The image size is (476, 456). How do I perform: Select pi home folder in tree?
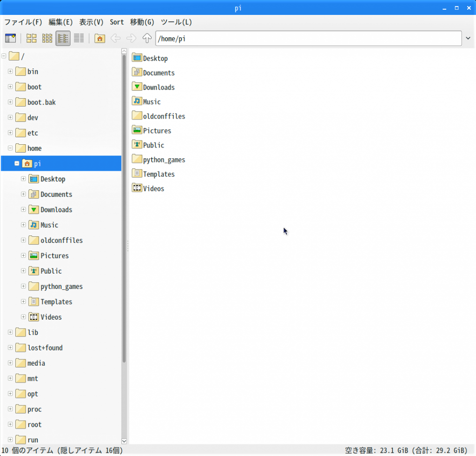[x=61, y=163]
